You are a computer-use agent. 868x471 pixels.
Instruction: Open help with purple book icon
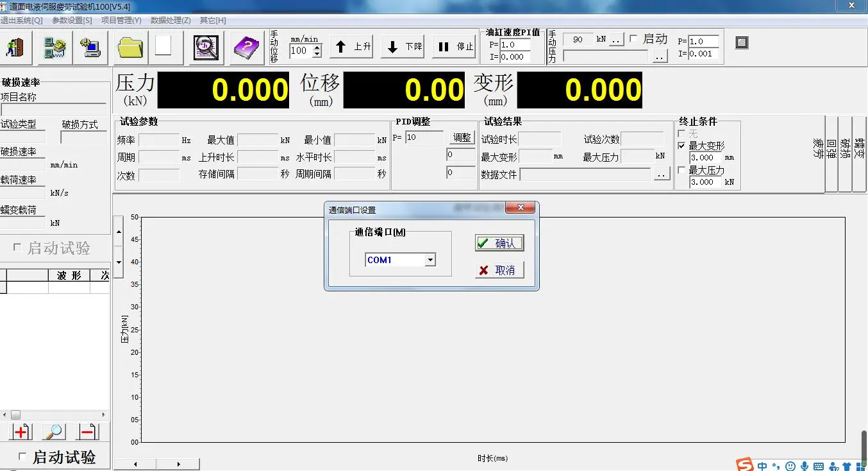click(247, 47)
